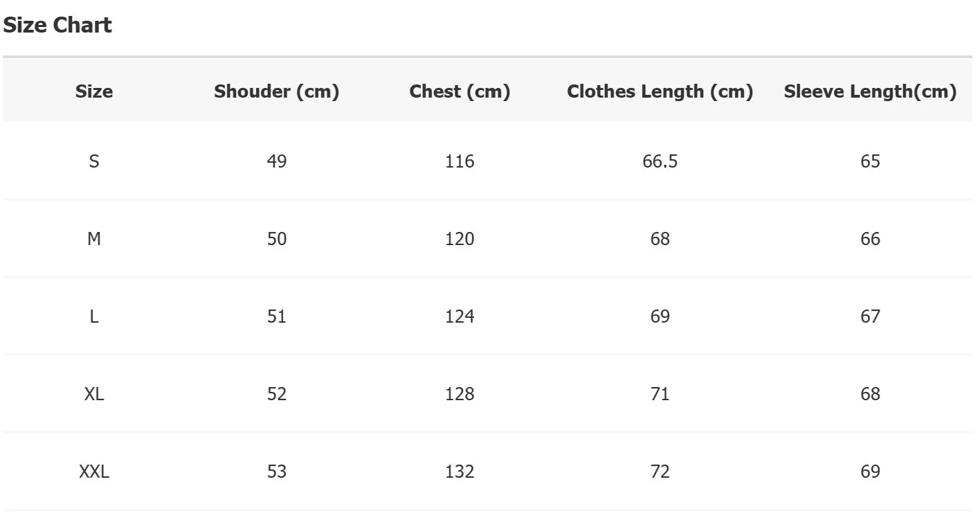Select the S size row label
This screenshot has height=529, width=980.
(x=94, y=161)
